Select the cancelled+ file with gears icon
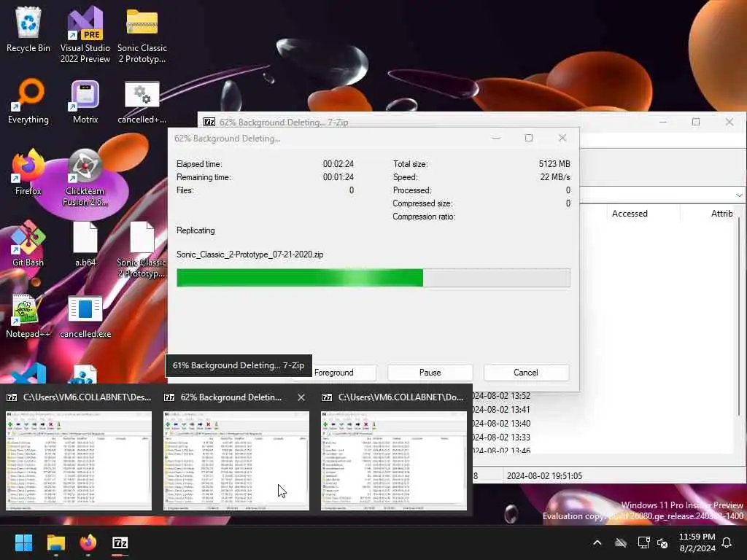The width and height of the screenshot is (747, 560). pos(142,101)
